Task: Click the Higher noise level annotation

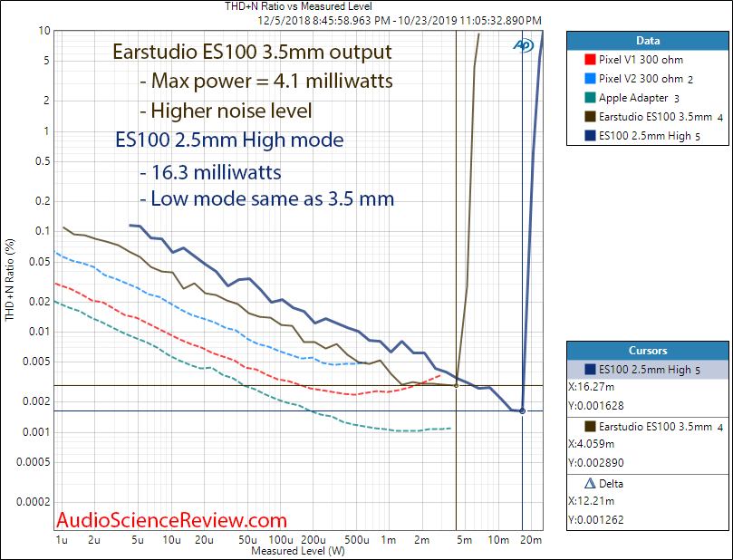Action: [x=226, y=111]
